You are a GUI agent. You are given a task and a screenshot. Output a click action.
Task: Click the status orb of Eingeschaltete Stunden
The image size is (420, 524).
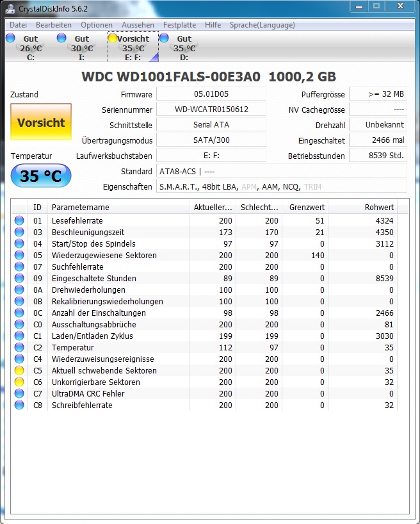(19, 278)
